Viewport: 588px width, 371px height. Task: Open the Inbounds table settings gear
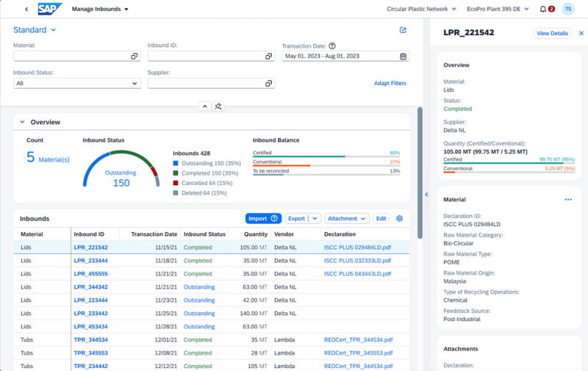point(400,218)
